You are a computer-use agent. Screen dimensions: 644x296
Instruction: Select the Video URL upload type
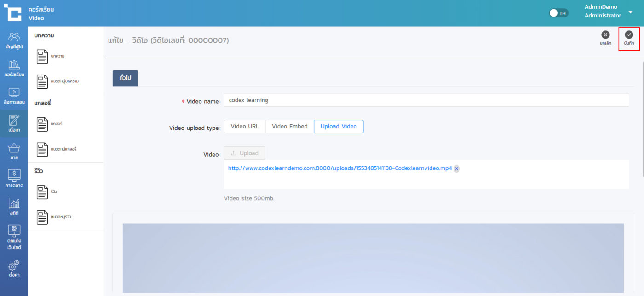click(245, 126)
